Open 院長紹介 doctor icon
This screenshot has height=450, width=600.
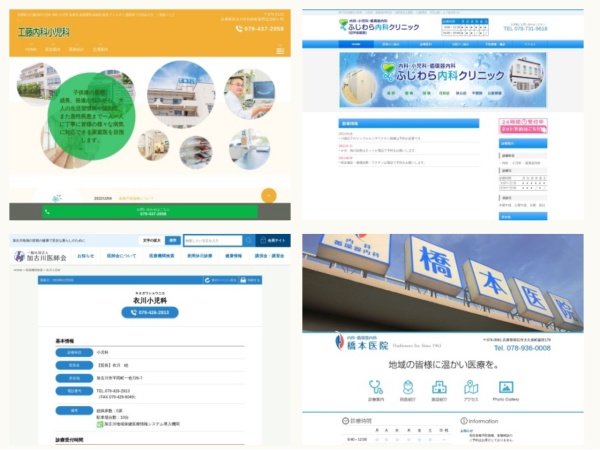(x=408, y=390)
